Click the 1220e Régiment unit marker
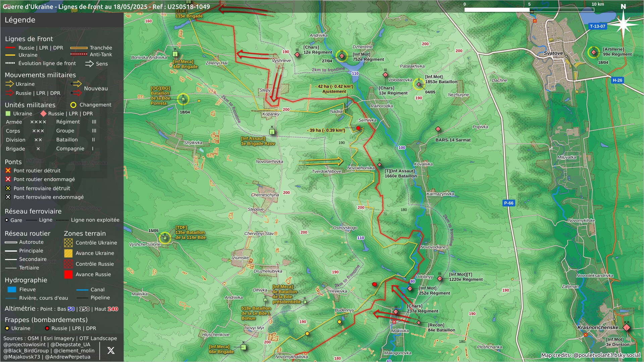 point(440,279)
